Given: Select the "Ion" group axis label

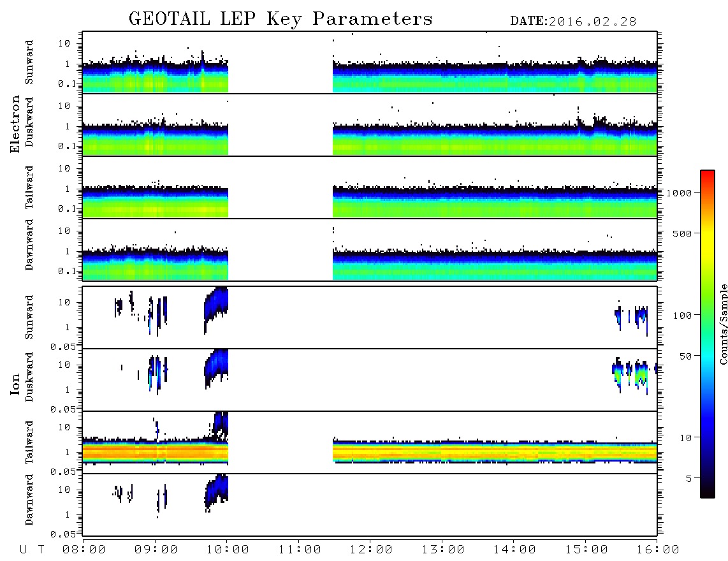Looking at the screenshot, I should pos(15,384).
